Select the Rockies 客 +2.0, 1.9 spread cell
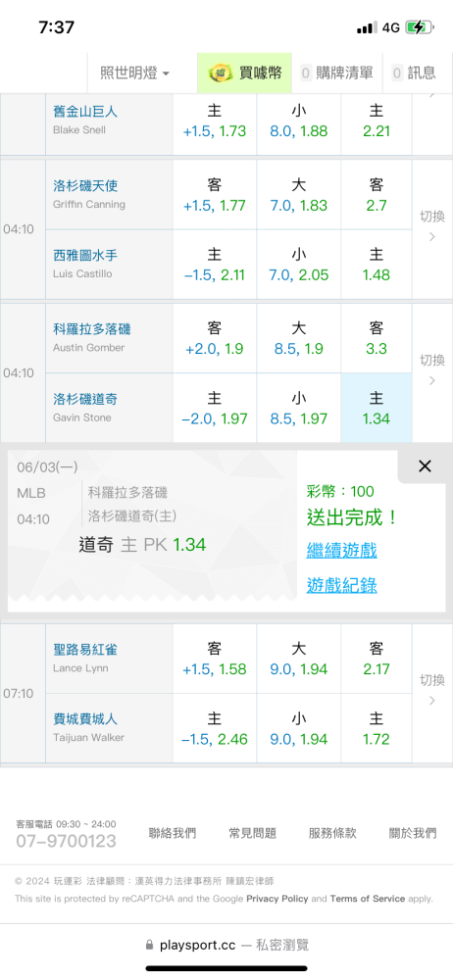 click(x=215, y=338)
